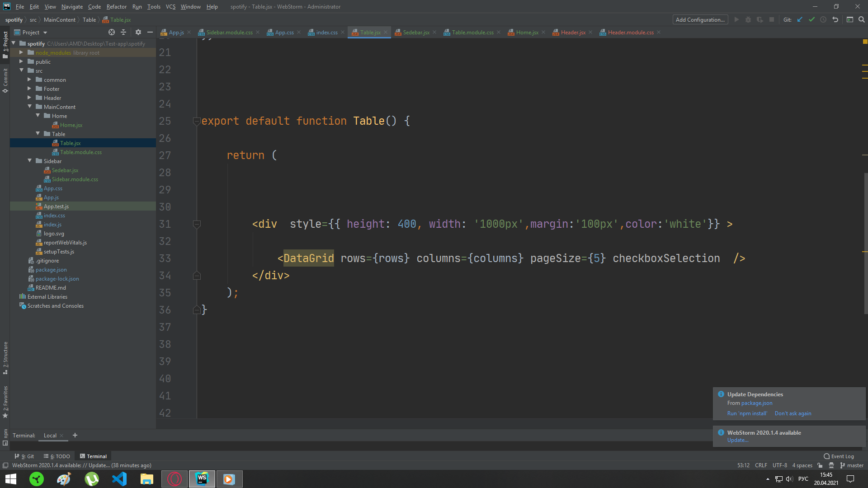Expand the common folder in tree
This screenshot has width=868, height=488.
click(29, 80)
